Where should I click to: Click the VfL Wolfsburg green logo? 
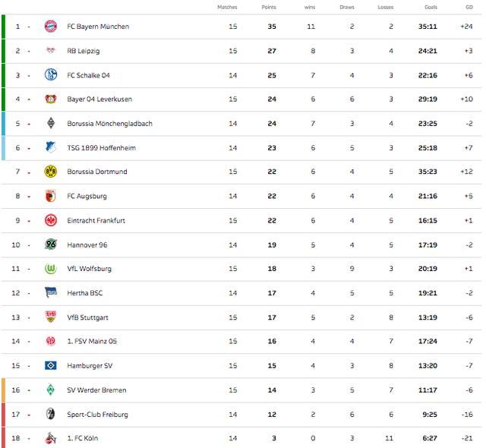point(51,269)
